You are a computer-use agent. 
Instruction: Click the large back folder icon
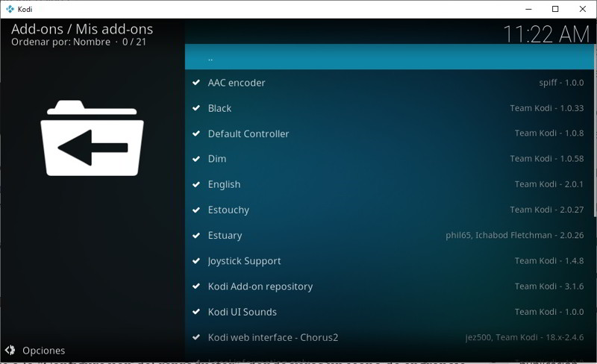[92, 139]
